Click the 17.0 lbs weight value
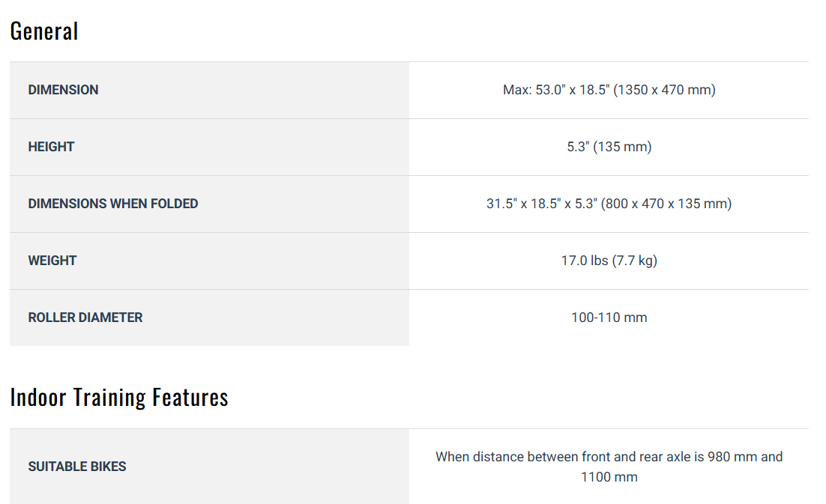The image size is (826, 504). coord(585,261)
